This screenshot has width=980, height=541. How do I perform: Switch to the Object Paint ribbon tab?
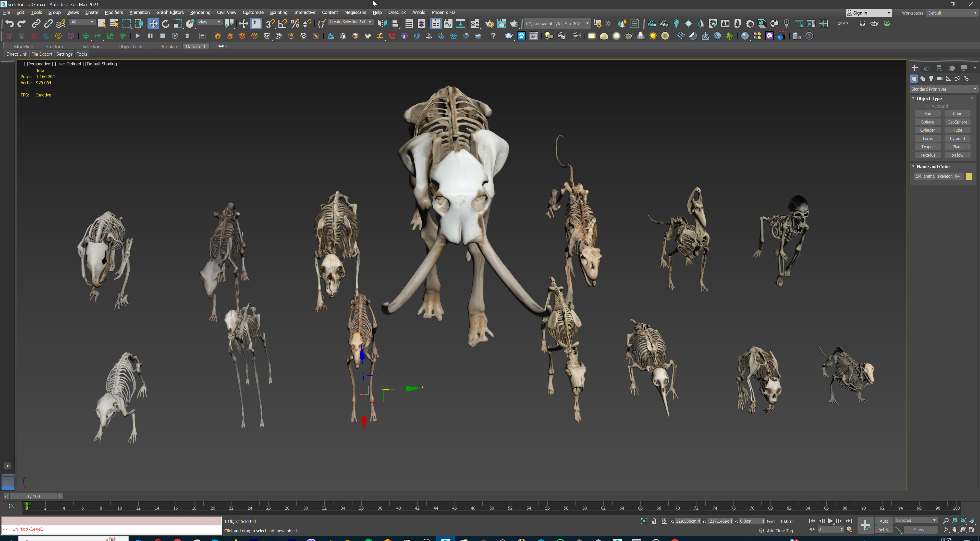coord(130,46)
